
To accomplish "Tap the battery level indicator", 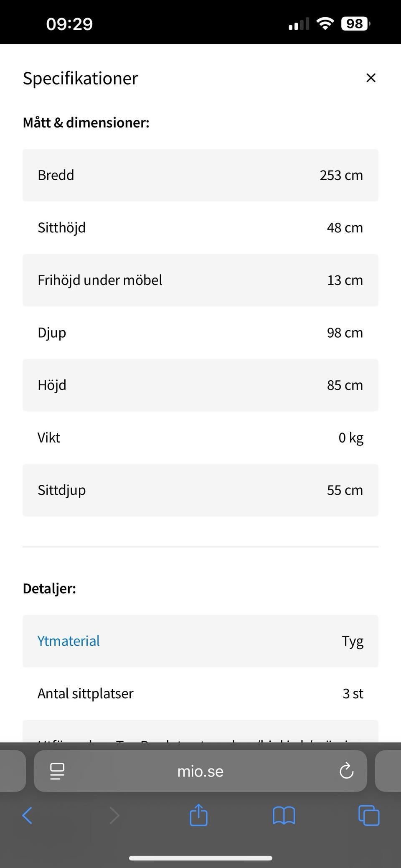I will click(355, 23).
